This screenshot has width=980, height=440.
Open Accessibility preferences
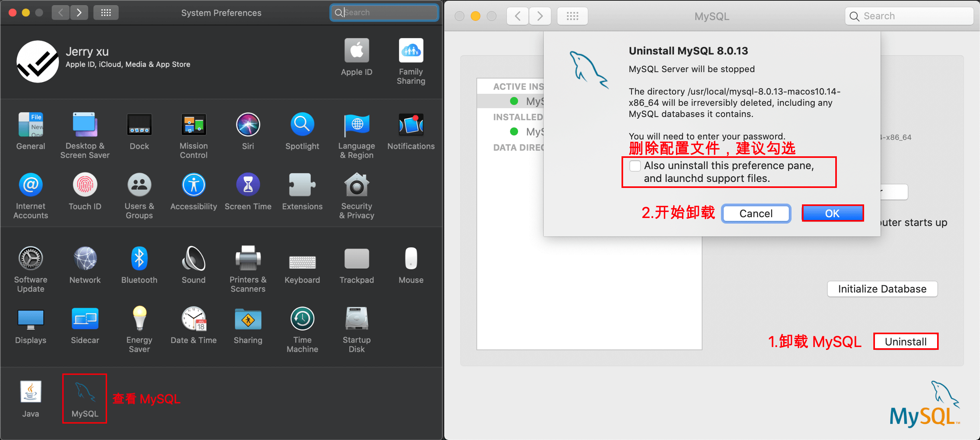pos(194,192)
